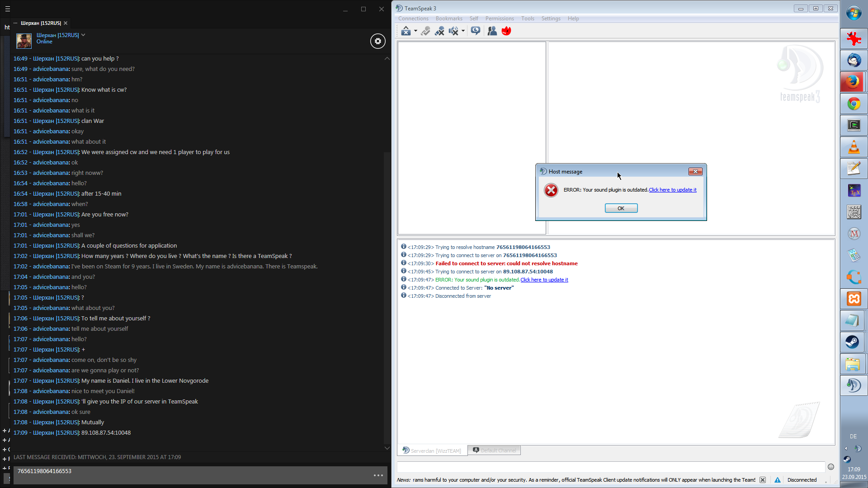Click the update link in the error dialog
The width and height of the screenshot is (868, 488).
pyautogui.click(x=672, y=190)
